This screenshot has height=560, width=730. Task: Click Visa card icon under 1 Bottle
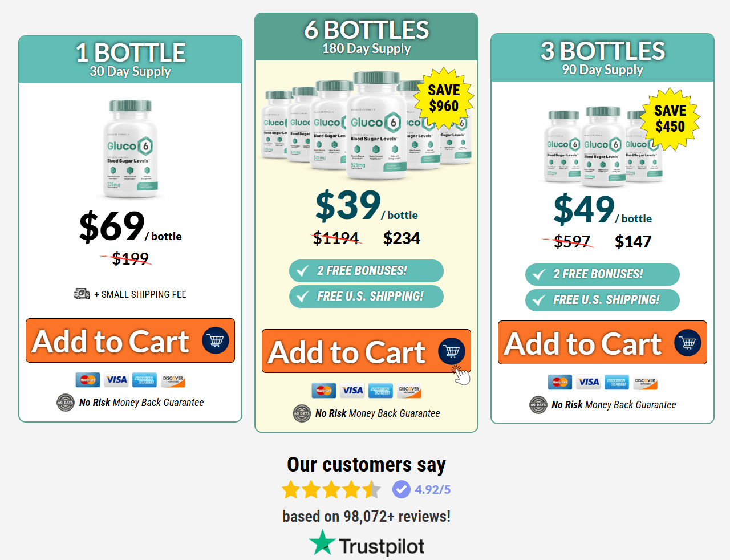pos(116,380)
